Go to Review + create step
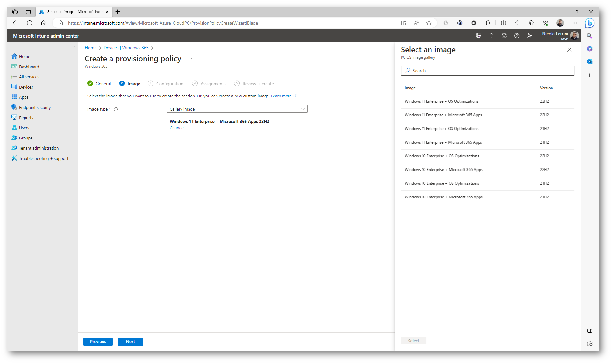The width and height of the screenshot is (612, 364). [x=254, y=84]
